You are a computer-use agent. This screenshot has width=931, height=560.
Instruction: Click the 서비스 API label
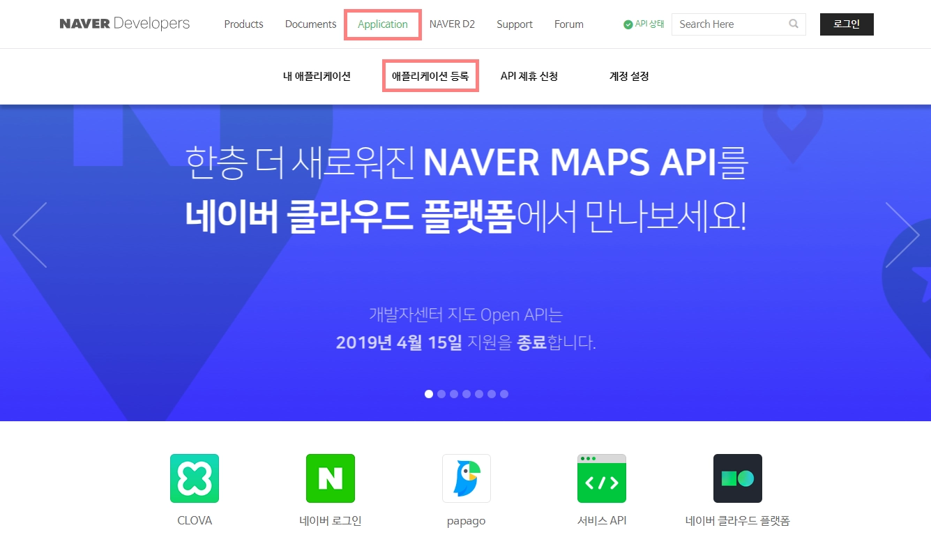602,521
